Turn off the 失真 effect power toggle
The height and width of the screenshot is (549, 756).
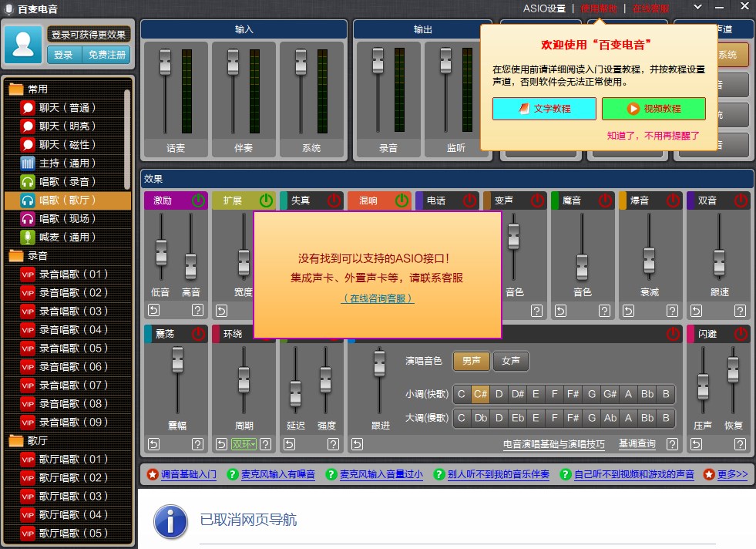click(x=334, y=200)
